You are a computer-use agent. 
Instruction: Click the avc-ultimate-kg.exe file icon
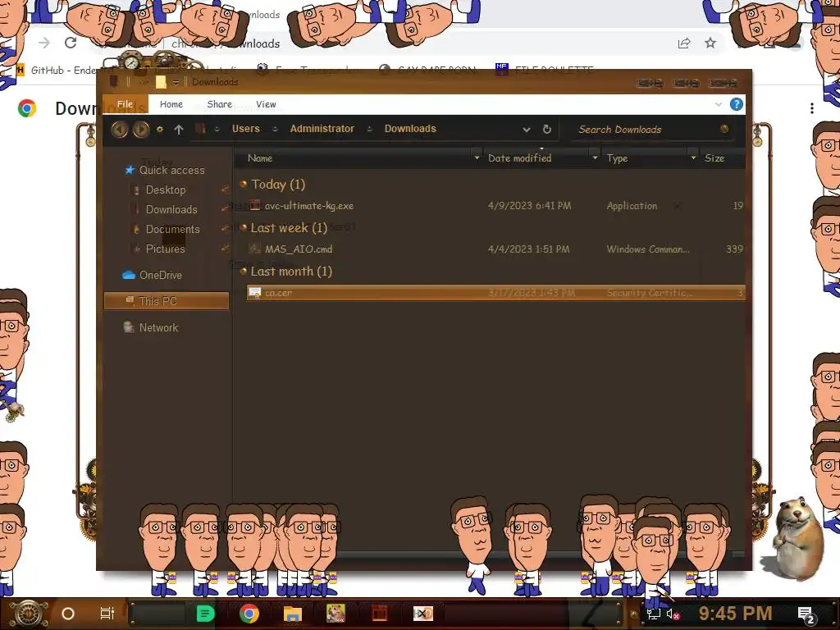pos(255,206)
